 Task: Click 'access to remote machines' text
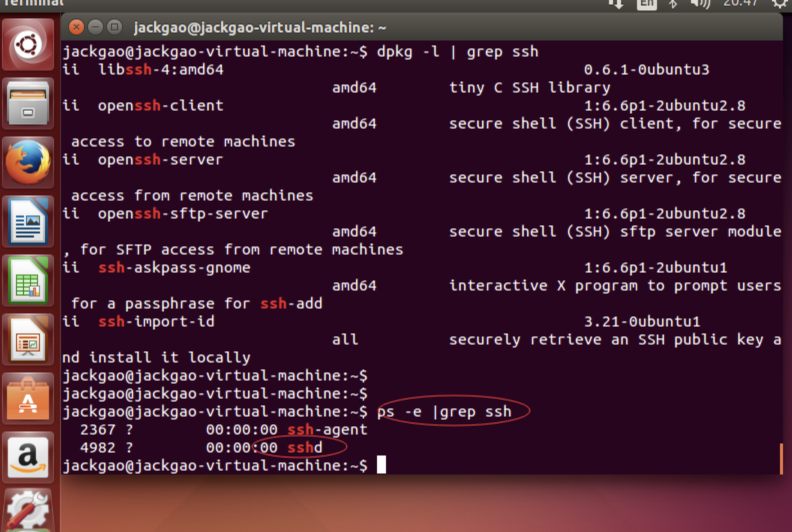[183, 141]
